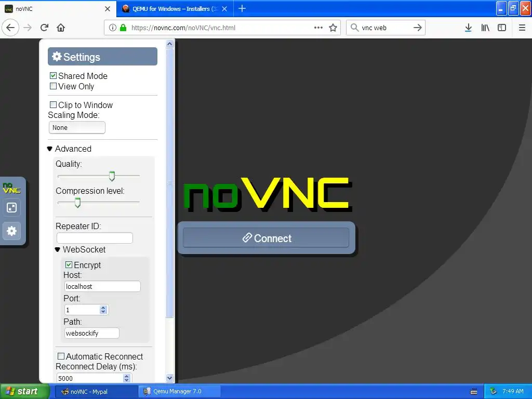Toggle Shared Mode checkbox
Image resolution: width=532 pixels, height=399 pixels.
pyautogui.click(x=53, y=76)
